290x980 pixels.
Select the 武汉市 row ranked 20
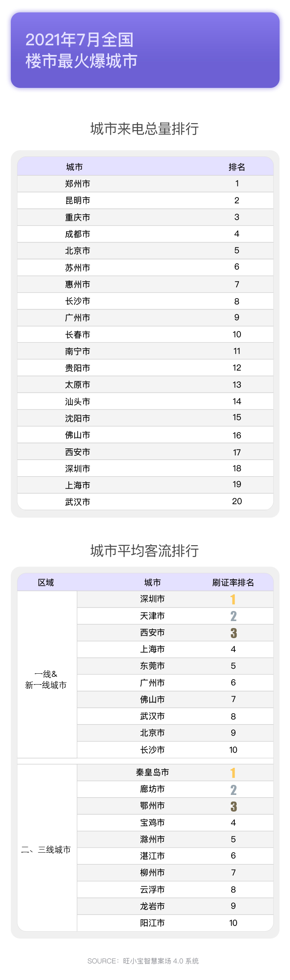click(145, 502)
